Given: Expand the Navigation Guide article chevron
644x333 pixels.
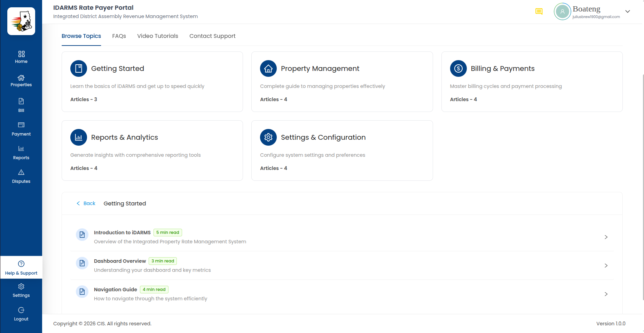Looking at the screenshot, I should pos(606,294).
